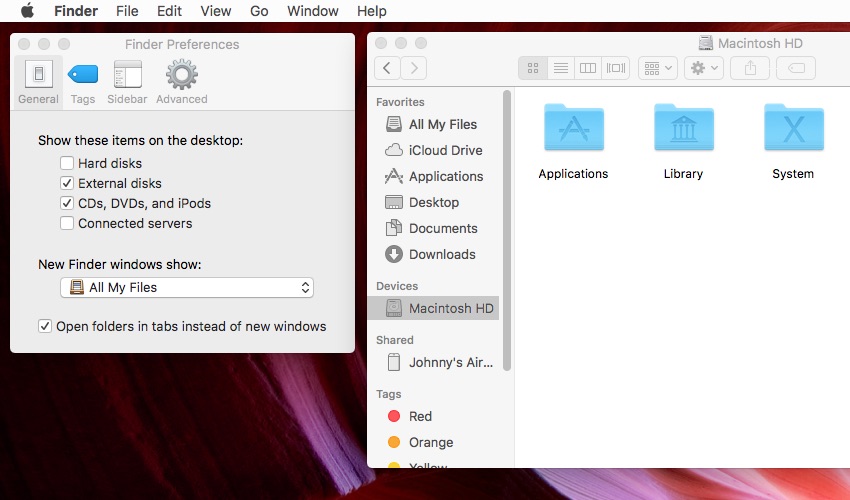Switch to Cover Flow view

(x=616, y=68)
